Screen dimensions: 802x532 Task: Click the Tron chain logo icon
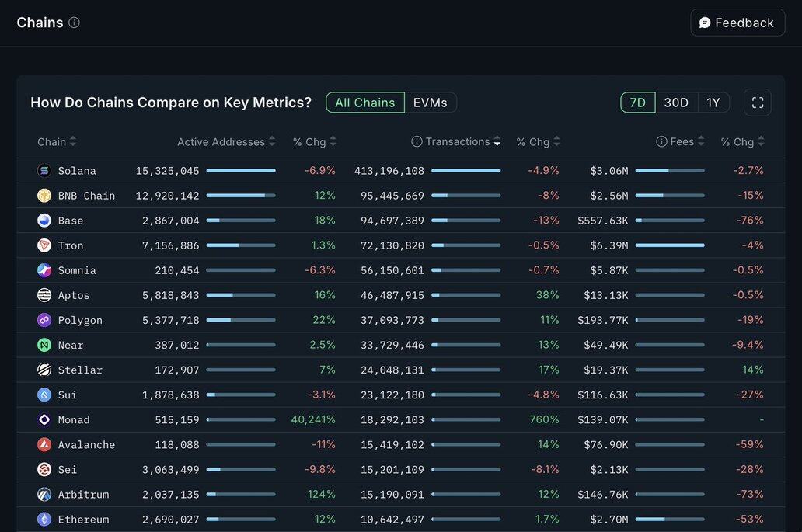pyautogui.click(x=44, y=245)
